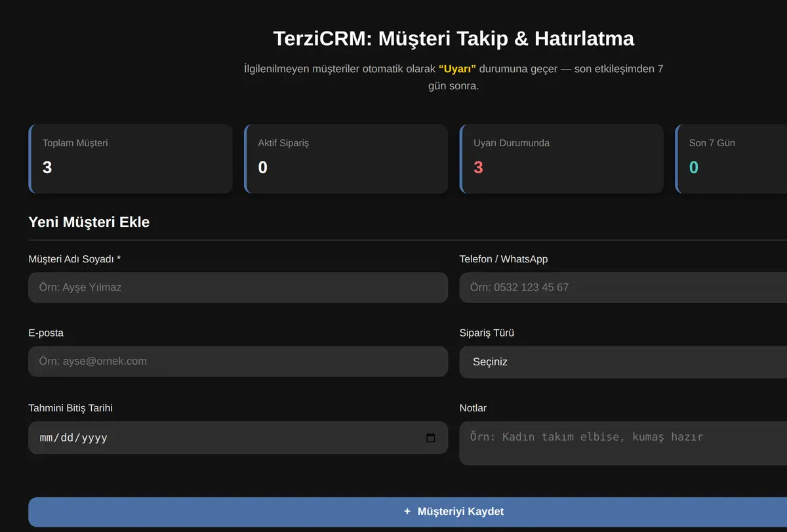This screenshot has width=787, height=532.
Task: Focus the Müşteri Adı Soyadı input field
Action: coord(238,287)
